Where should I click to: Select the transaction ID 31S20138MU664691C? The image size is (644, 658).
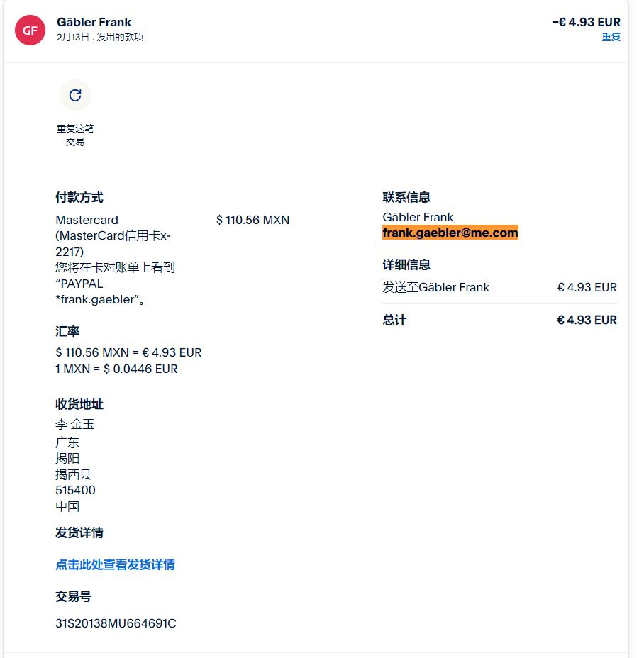(x=116, y=623)
